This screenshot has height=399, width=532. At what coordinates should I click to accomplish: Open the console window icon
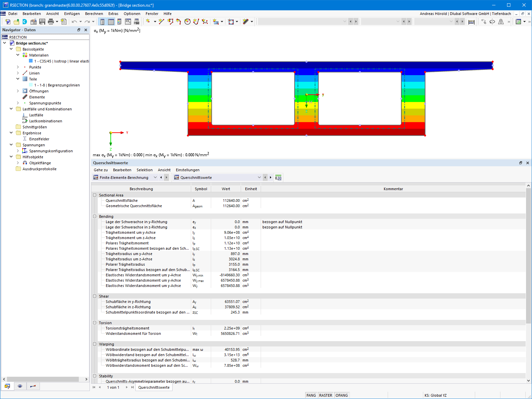pyautogui.click(x=128, y=22)
